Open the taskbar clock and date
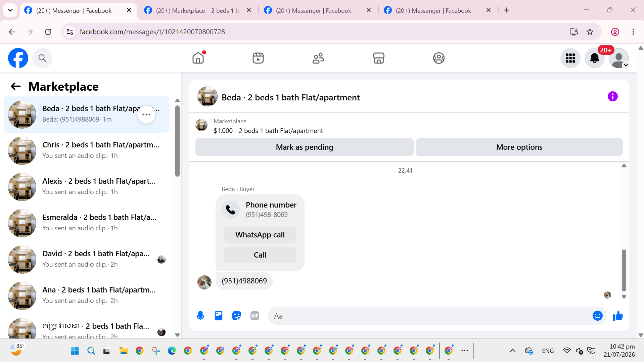Image resolution: width=644 pixels, height=362 pixels. tap(619, 351)
